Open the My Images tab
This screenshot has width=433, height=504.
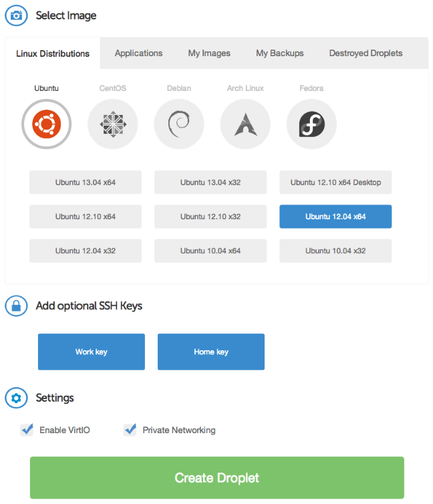click(x=209, y=53)
